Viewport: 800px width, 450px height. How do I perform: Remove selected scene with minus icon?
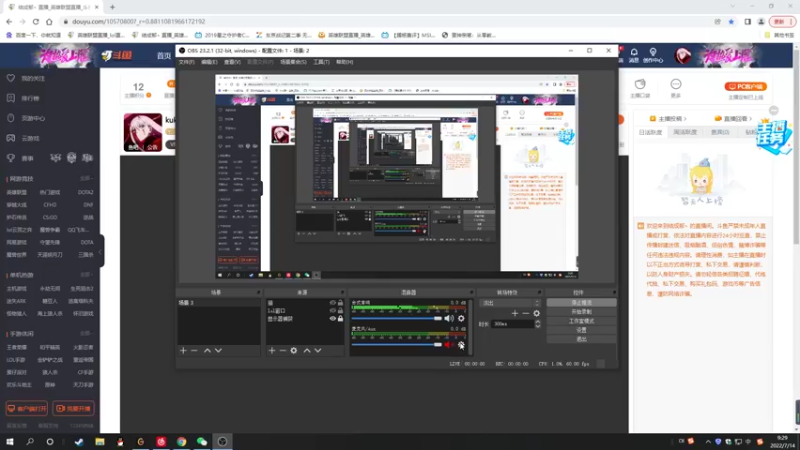(194, 351)
